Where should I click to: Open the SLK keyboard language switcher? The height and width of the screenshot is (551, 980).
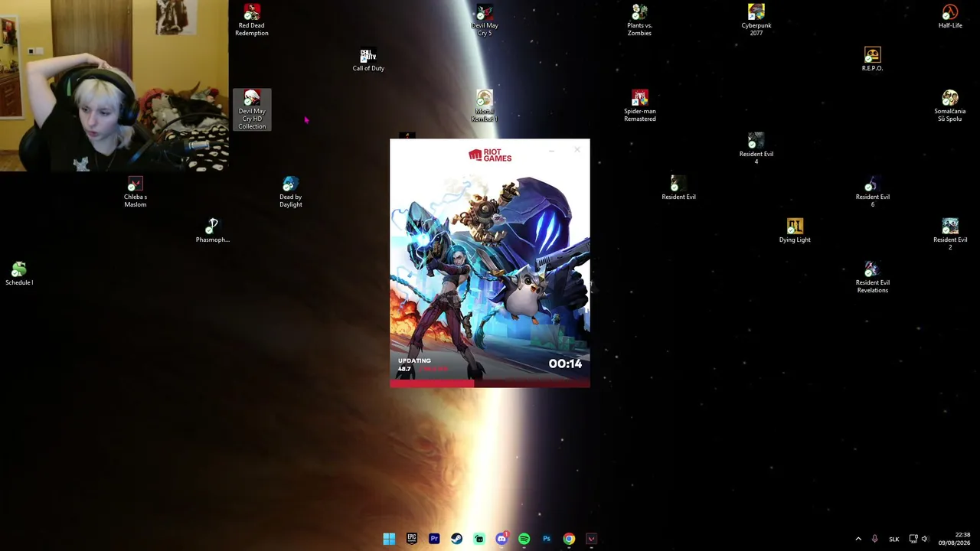coord(893,539)
